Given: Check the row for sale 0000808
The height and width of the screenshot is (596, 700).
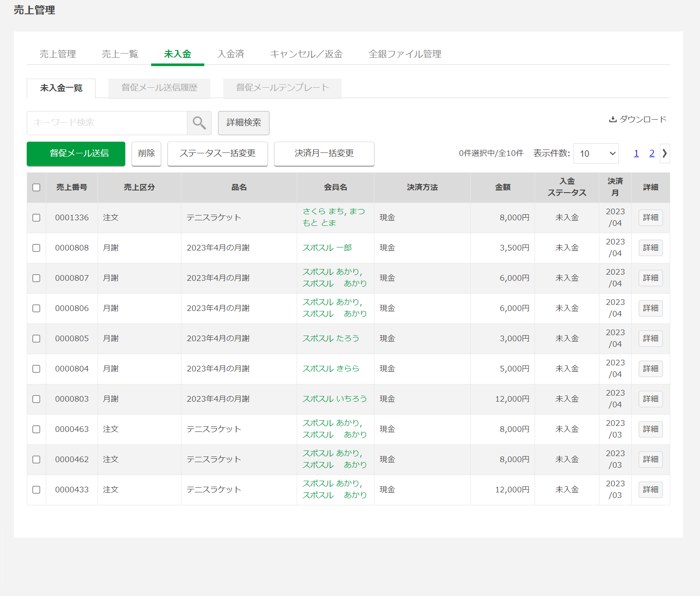Looking at the screenshot, I should [x=36, y=248].
